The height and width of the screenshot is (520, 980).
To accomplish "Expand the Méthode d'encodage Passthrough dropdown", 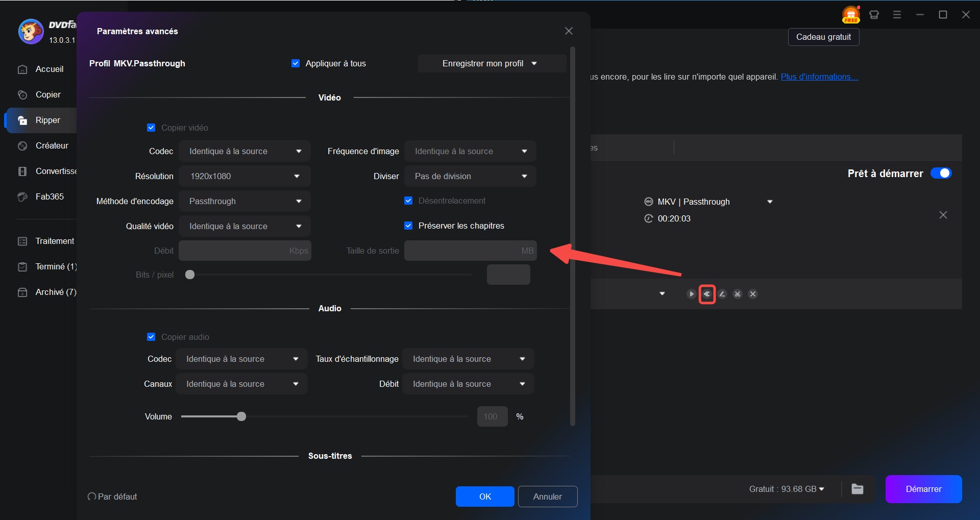I will (244, 201).
